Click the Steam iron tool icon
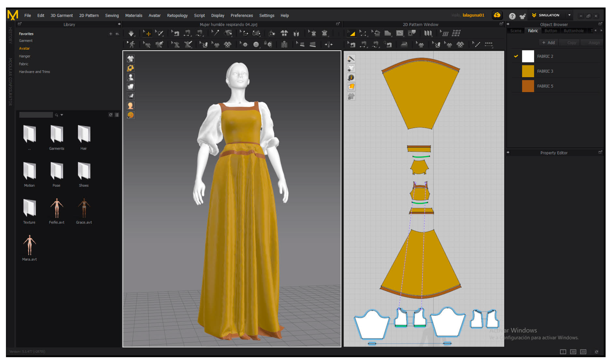Screen dimensions: 610x364 pyautogui.click(x=404, y=45)
